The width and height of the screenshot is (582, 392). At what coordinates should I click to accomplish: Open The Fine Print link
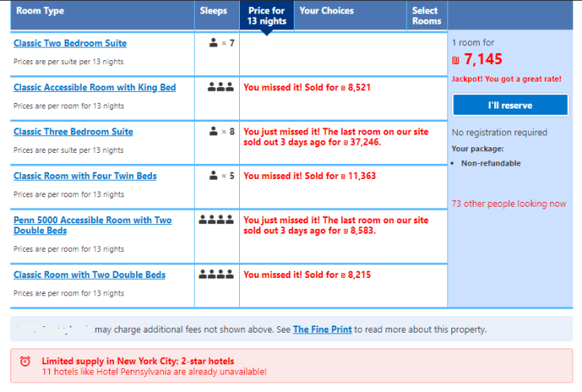(x=322, y=329)
